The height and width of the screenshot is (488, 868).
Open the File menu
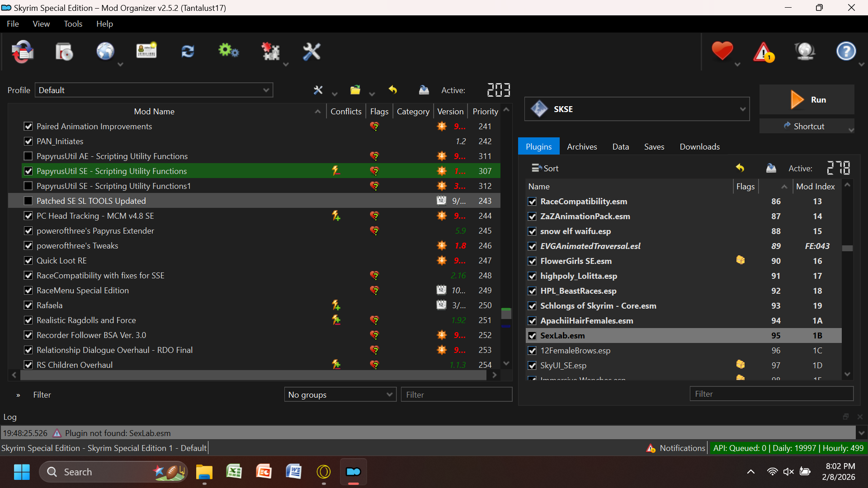13,24
